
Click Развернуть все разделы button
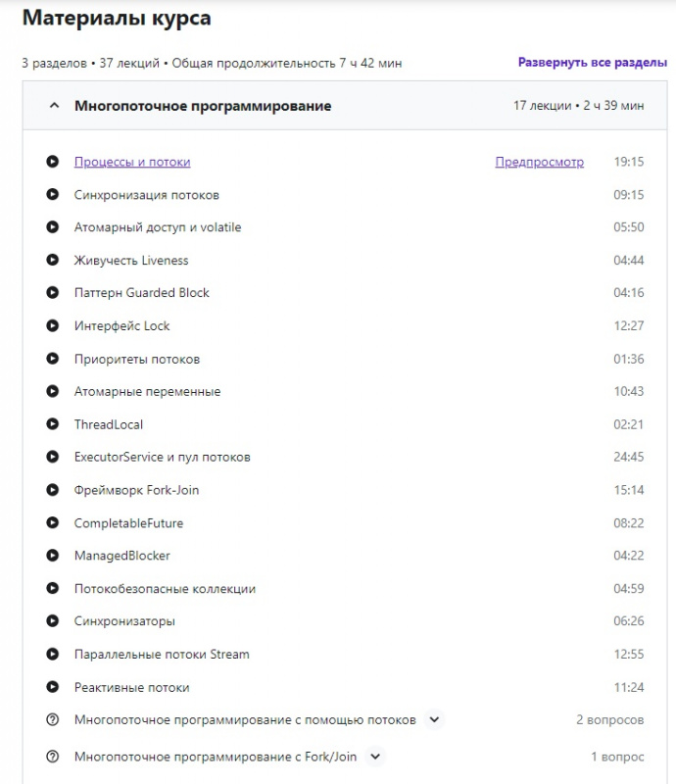click(593, 63)
